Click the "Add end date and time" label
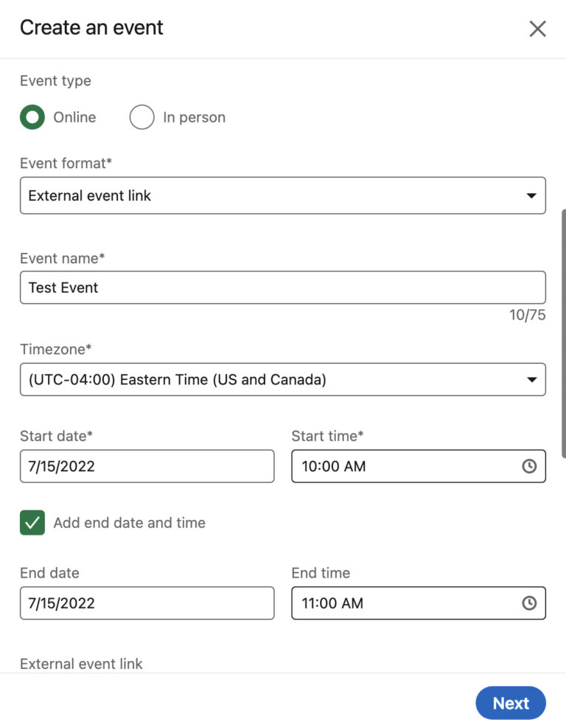Screen dimensions: 566x728 pyautogui.click(x=129, y=523)
